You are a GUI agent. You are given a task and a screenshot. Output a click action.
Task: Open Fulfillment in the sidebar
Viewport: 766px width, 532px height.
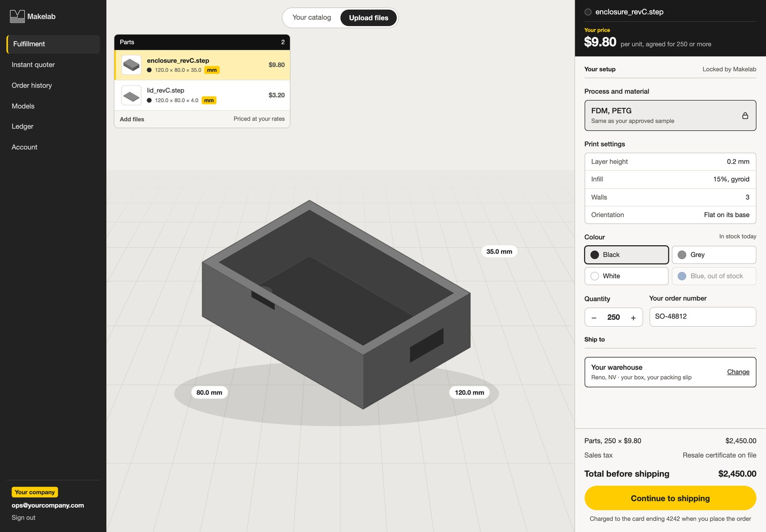53,44
